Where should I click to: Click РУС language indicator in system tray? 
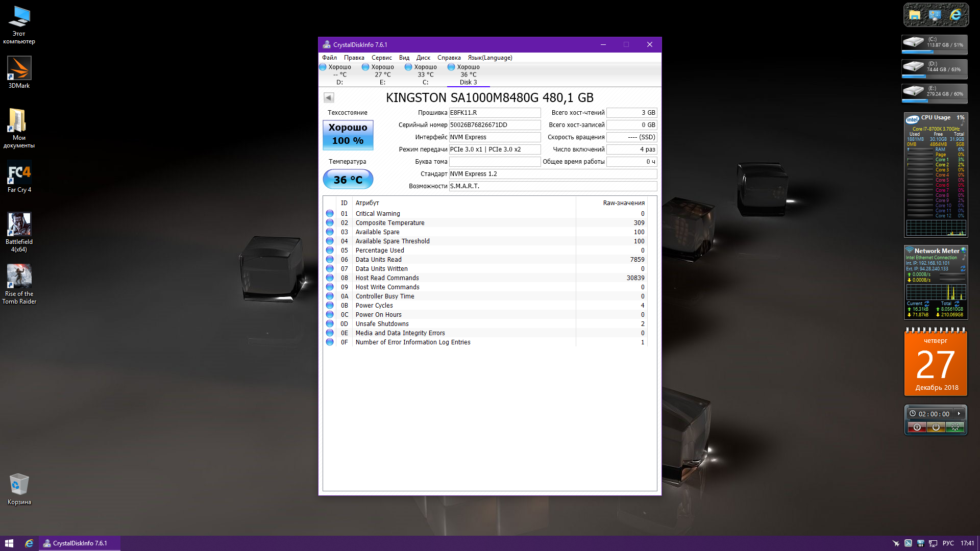coord(948,543)
